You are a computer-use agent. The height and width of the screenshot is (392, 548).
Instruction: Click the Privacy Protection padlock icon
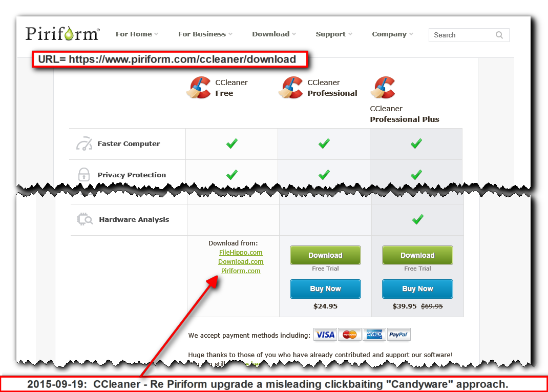(83, 174)
